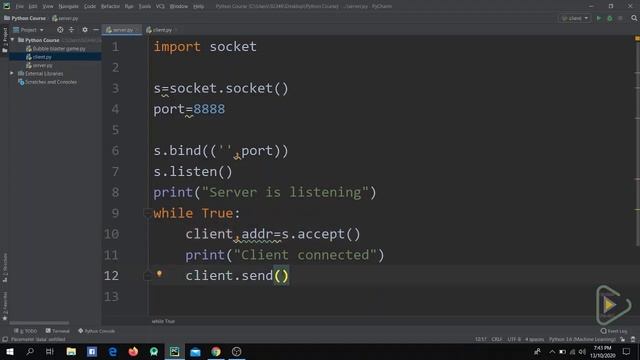
Task: Collapse the Python Course root folder
Action: (13, 40)
